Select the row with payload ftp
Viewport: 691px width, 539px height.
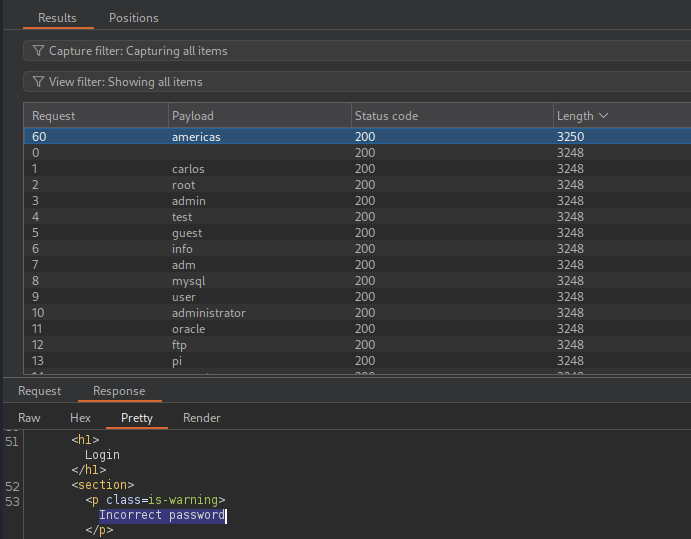click(357, 345)
